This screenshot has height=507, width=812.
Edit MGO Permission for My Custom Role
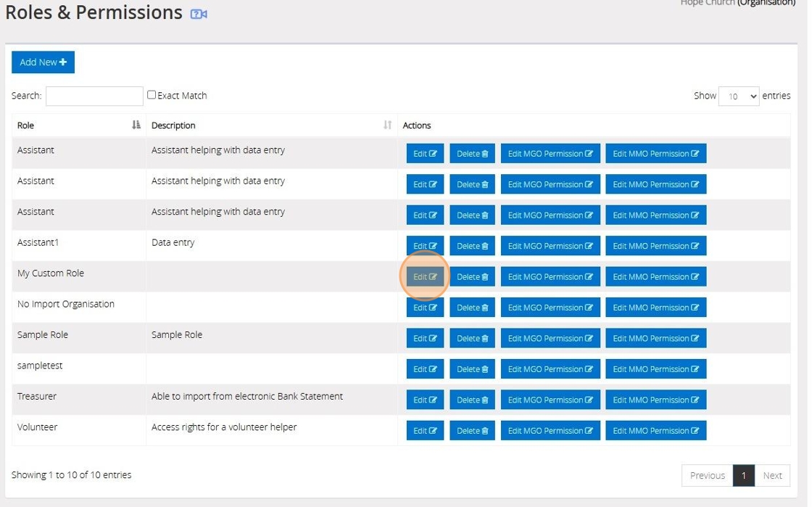coord(550,277)
